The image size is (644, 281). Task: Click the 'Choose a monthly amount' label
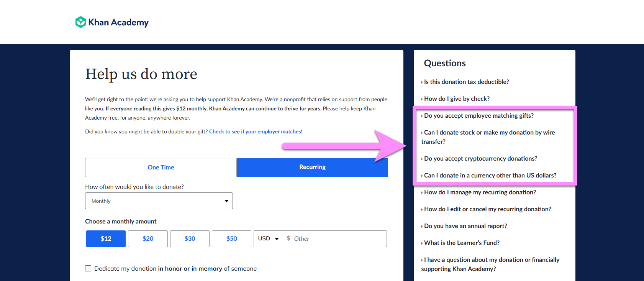(121, 222)
